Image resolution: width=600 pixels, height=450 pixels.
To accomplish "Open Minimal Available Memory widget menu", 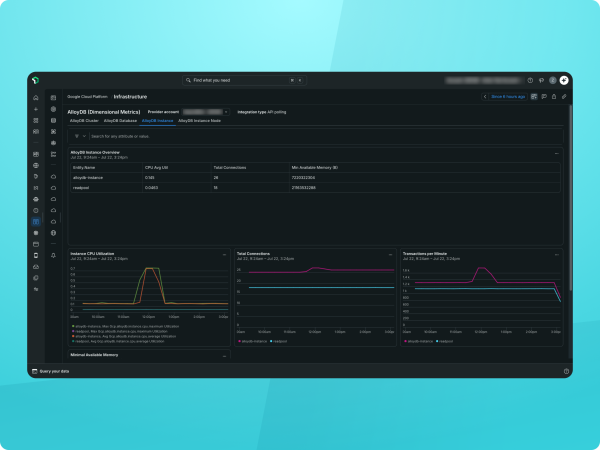I will [x=225, y=356].
